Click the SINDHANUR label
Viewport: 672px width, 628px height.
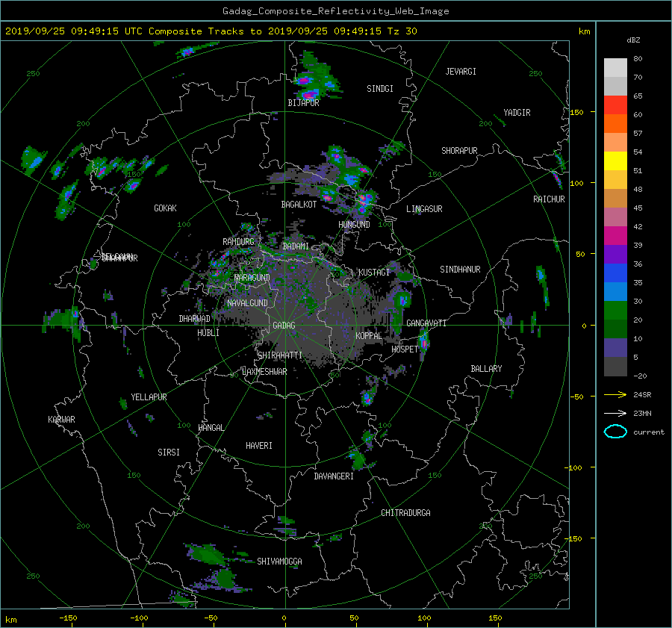click(x=460, y=270)
